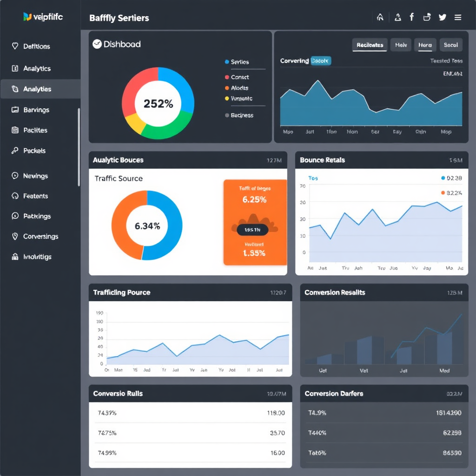
Task: Open the Hora dropdown in the chart panel
Action: [x=424, y=45]
